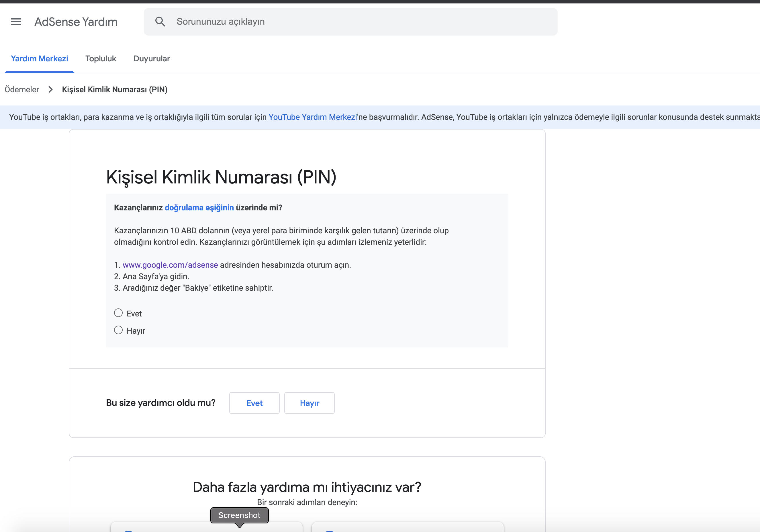Click Hayır for 'Bu size yardımcı oldu mu?'
This screenshot has height=532, width=760.
(x=310, y=403)
